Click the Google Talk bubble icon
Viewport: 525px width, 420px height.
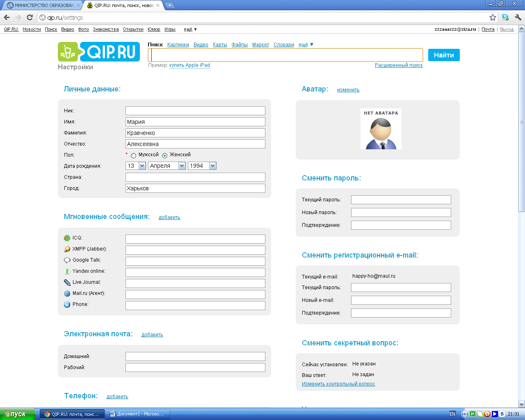[67, 260]
